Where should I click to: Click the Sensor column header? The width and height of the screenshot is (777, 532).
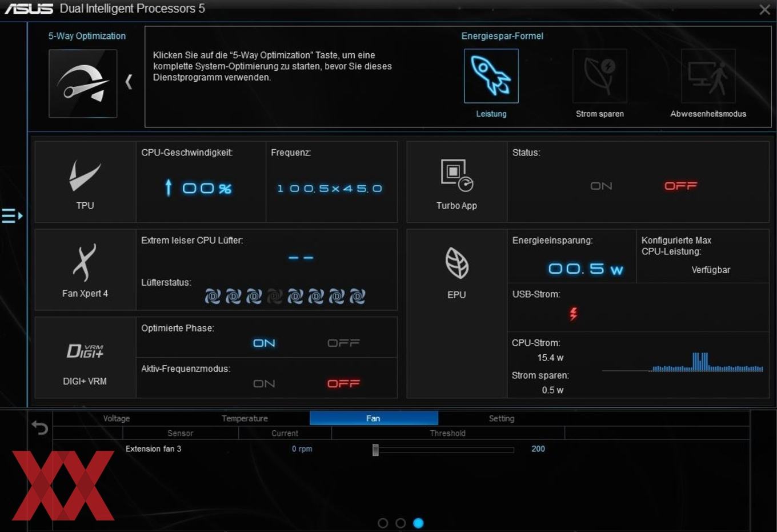click(x=180, y=433)
